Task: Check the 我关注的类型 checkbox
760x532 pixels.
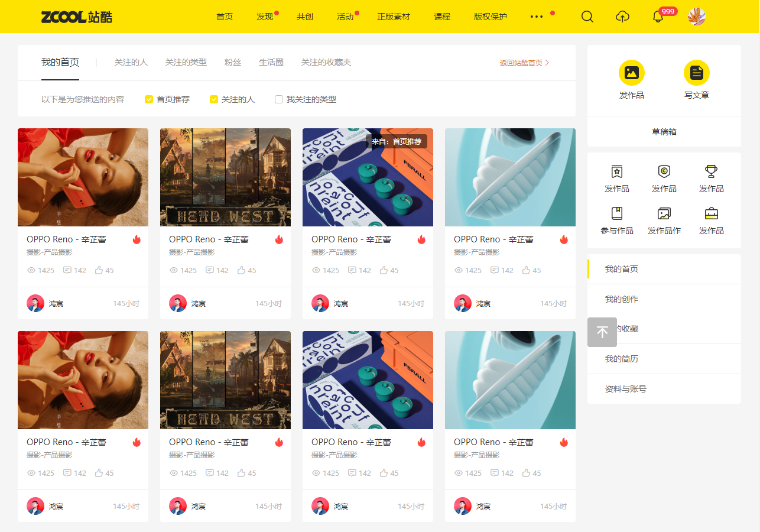Action: point(279,99)
